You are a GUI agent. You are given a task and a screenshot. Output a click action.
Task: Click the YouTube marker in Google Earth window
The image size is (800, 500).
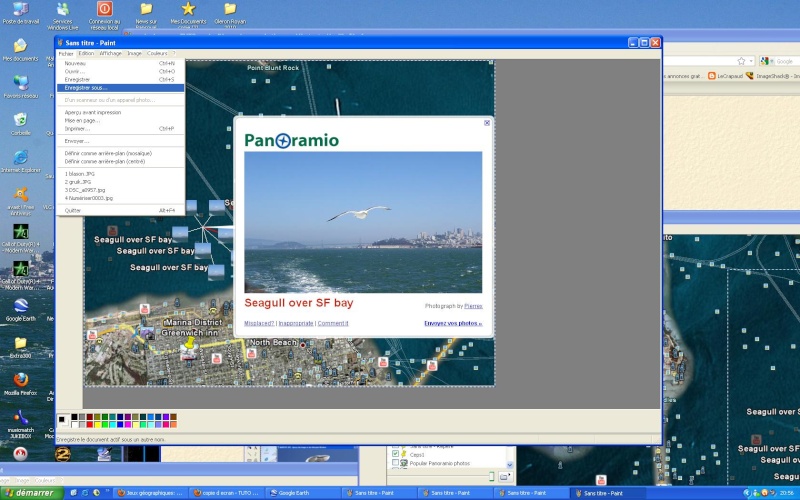coord(601,480)
